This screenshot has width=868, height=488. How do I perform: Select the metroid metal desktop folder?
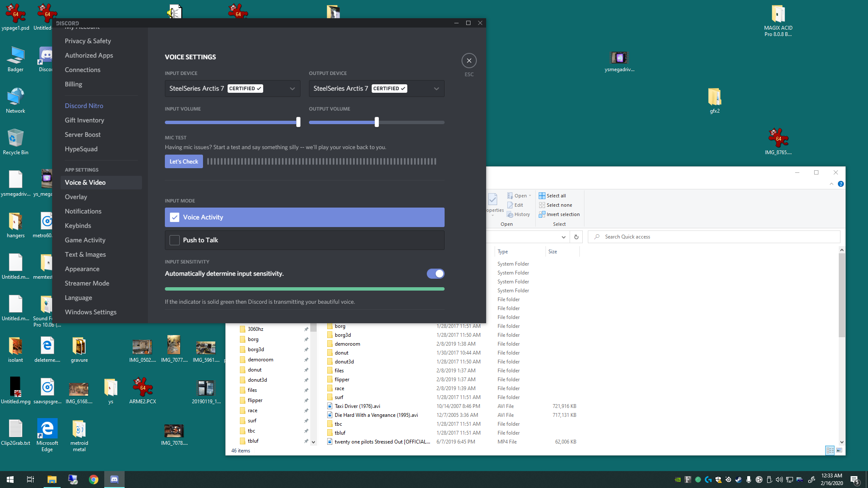[x=79, y=435]
